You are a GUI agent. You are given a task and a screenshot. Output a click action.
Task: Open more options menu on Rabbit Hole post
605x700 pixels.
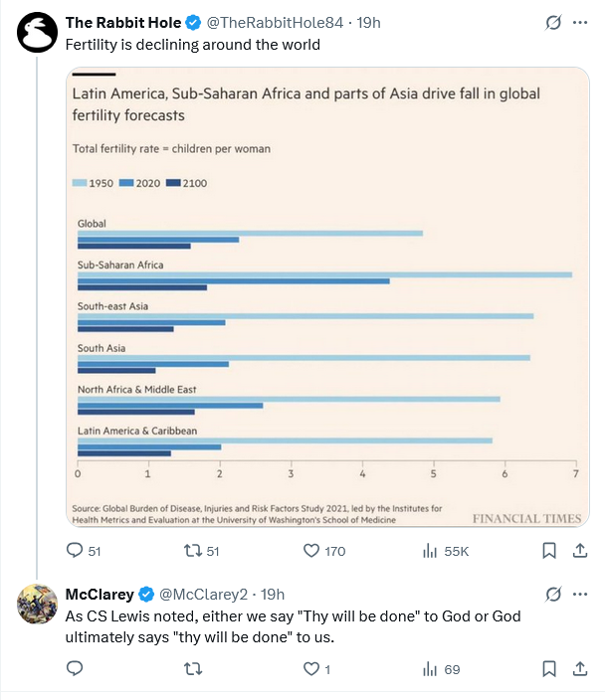pos(579,22)
